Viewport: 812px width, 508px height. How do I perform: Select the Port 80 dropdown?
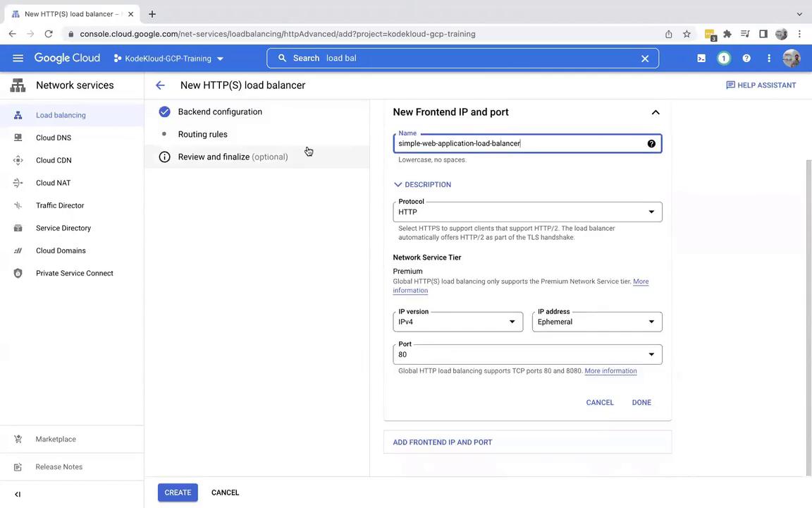coord(527,354)
